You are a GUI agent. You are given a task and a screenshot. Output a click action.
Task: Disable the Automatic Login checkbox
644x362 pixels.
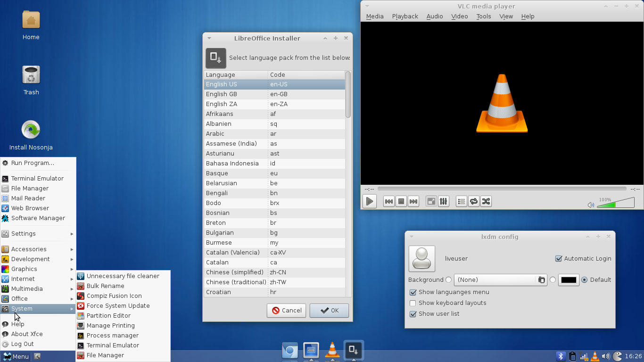559,259
